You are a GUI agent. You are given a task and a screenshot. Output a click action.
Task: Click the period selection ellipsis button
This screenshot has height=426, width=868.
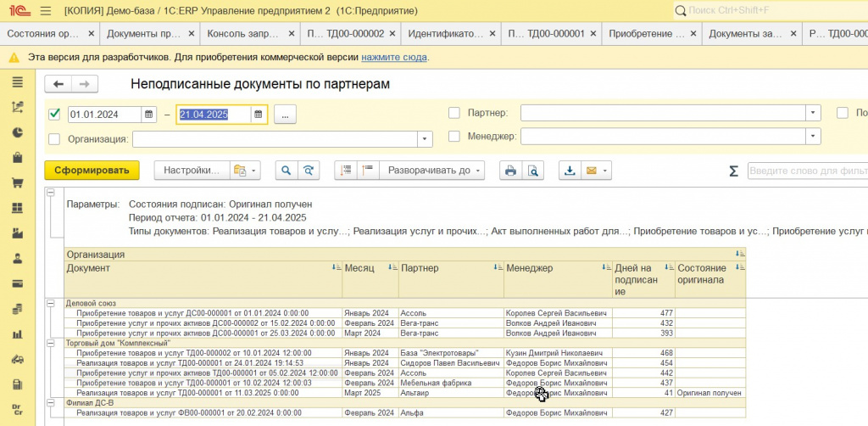[285, 115]
